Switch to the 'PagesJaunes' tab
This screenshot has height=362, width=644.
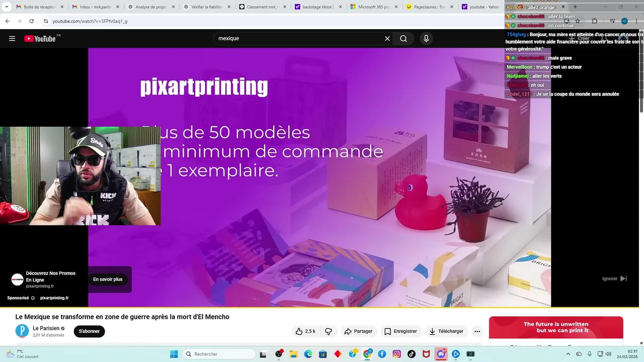pos(425,7)
